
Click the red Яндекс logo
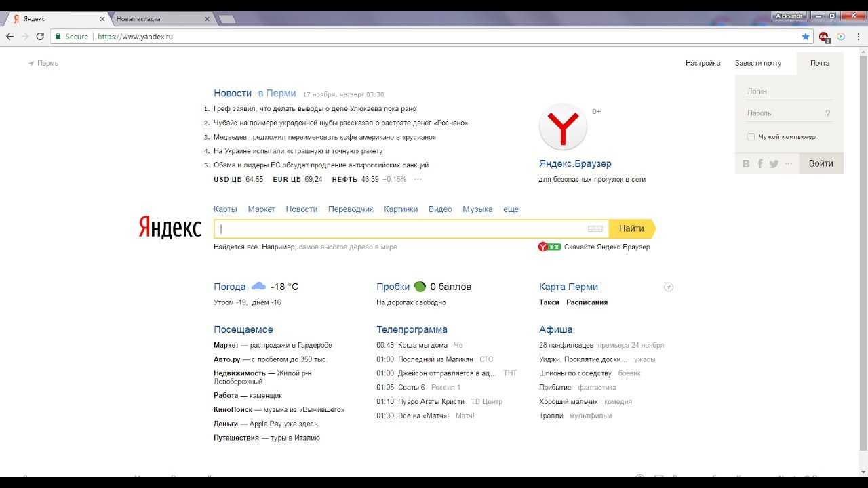pyautogui.click(x=170, y=228)
